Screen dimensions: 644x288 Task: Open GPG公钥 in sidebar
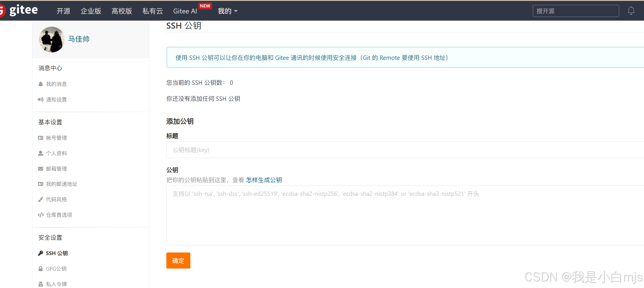coord(56,269)
